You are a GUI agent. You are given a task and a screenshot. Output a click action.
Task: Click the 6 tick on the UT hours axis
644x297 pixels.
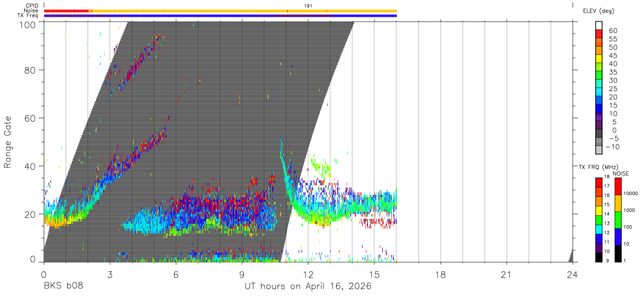coord(176,274)
